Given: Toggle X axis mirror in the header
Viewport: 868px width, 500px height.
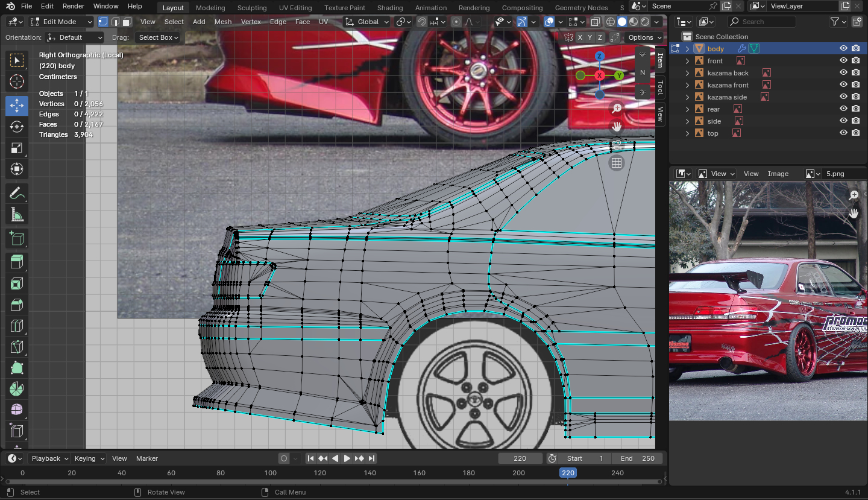Looking at the screenshot, I should coord(580,37).
